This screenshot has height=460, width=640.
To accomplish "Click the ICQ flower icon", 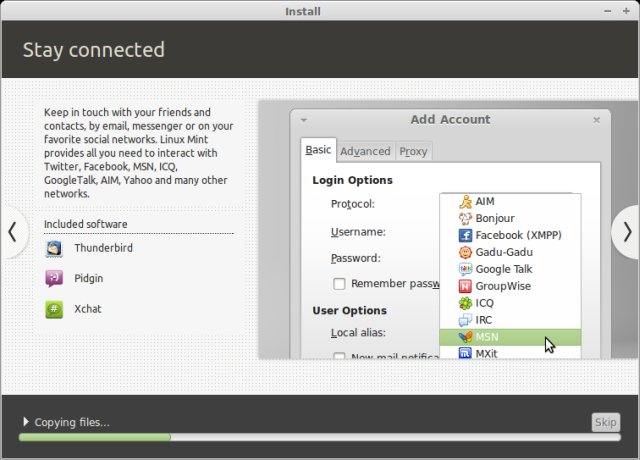I will 465,303.
